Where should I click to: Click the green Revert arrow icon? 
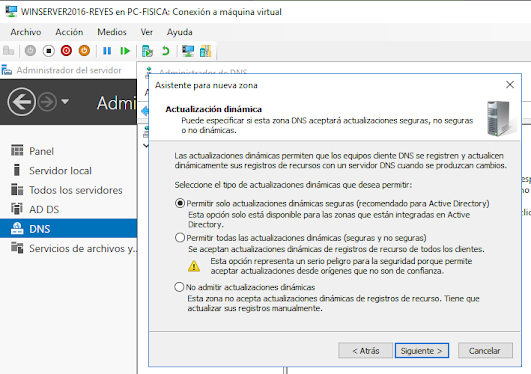point(166,51)
